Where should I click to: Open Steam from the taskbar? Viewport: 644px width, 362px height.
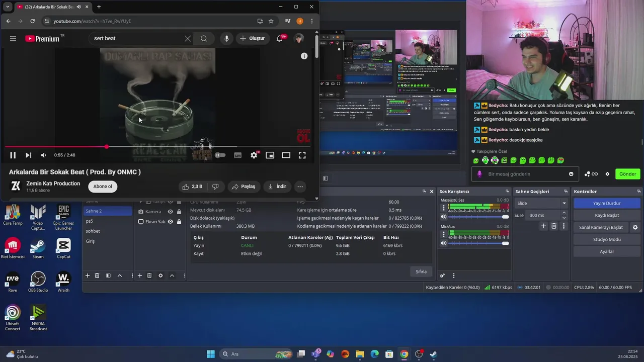pyautogui.click(x=433, y=354)
